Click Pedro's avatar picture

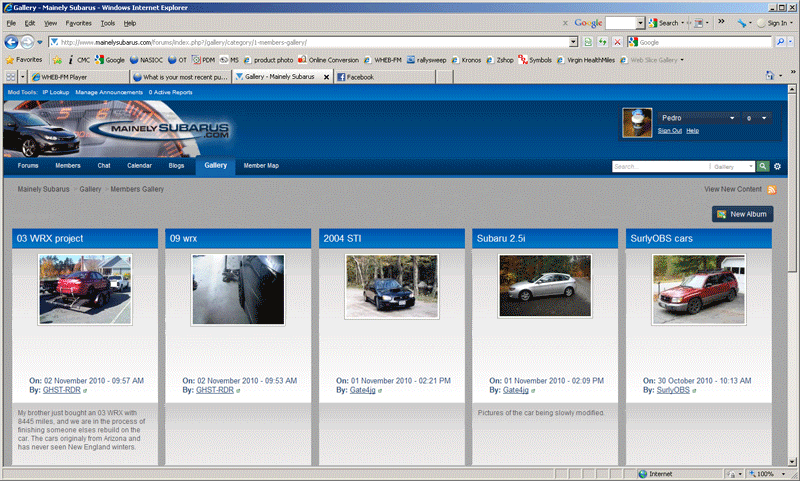click(x=637, y=123)
